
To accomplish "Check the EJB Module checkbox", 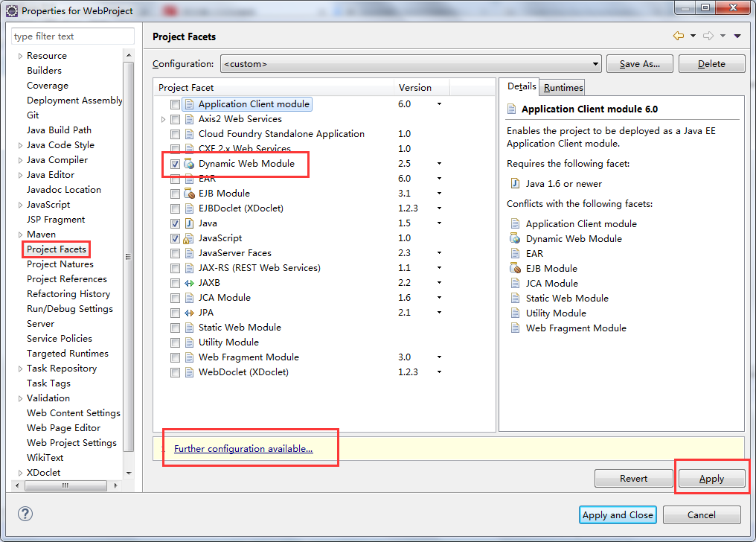I will [x=175, y=194].
